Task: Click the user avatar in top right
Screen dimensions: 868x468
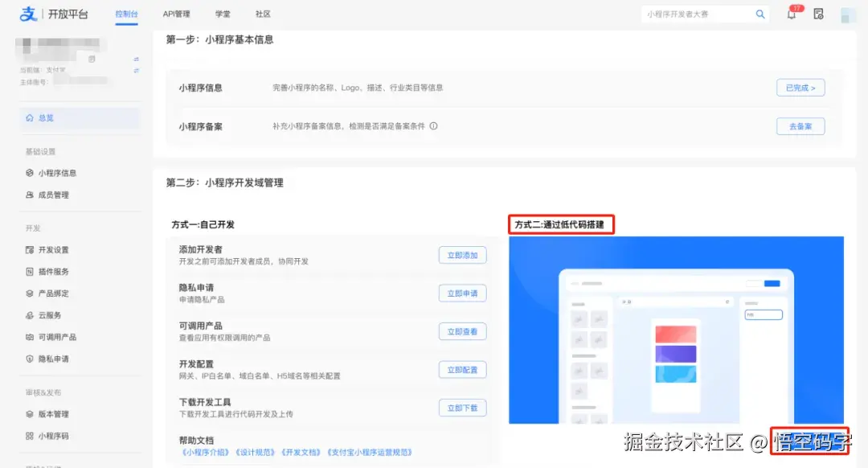Action: pos(848,14)
